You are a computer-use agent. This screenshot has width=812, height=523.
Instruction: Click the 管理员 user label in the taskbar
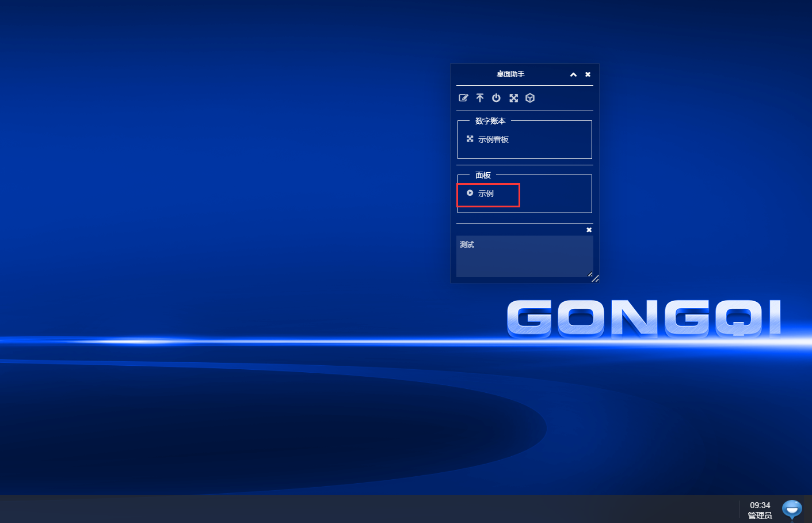coord(760,516)
